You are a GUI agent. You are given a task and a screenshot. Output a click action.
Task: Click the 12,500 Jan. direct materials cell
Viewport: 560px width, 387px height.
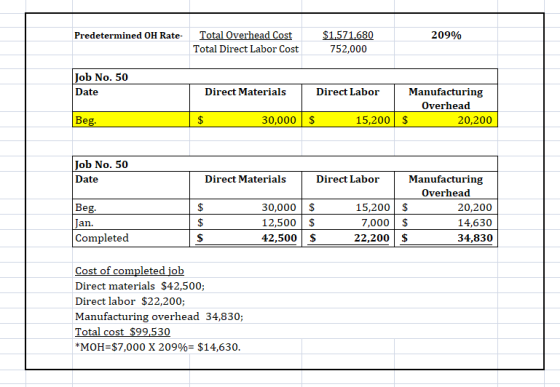[245, 223]
